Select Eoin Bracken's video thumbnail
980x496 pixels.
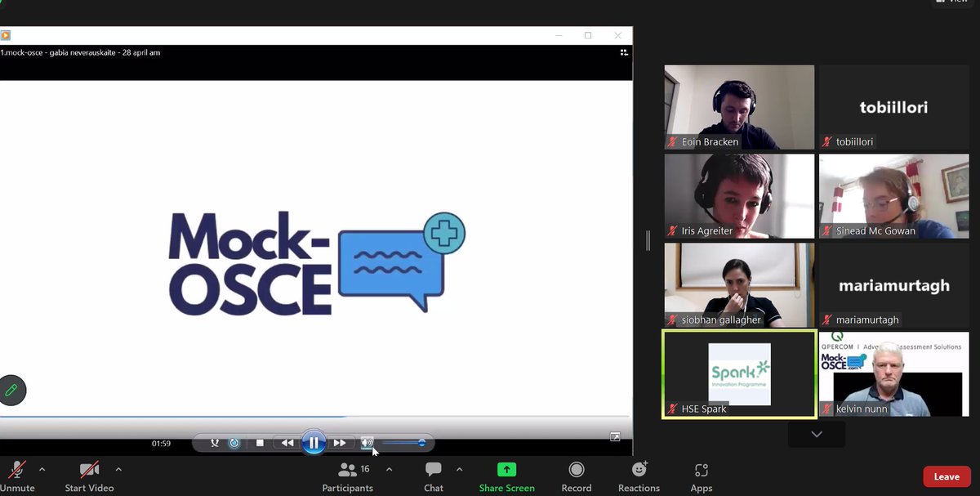point(739,107)
